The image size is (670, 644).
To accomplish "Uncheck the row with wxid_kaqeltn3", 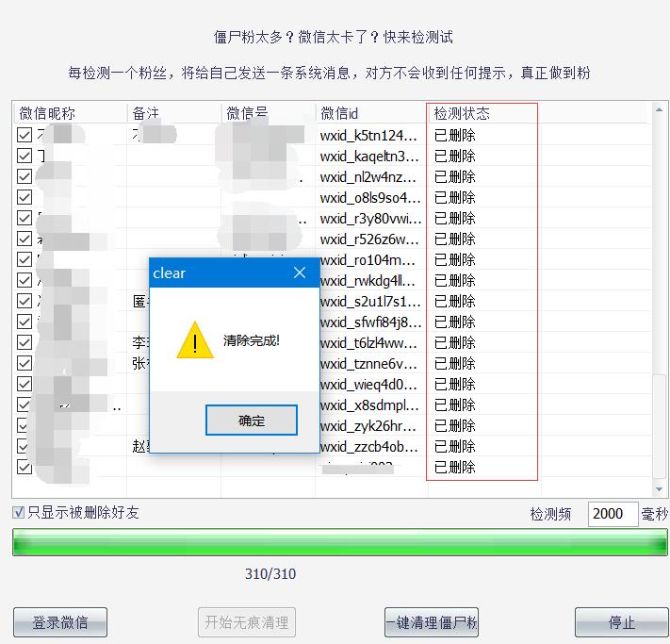I will click(x=25, y=156).
